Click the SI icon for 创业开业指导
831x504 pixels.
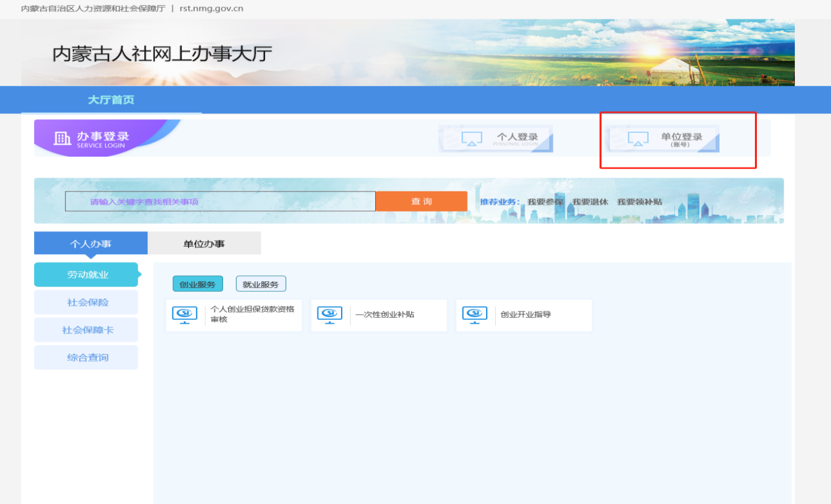click(475, 315)
